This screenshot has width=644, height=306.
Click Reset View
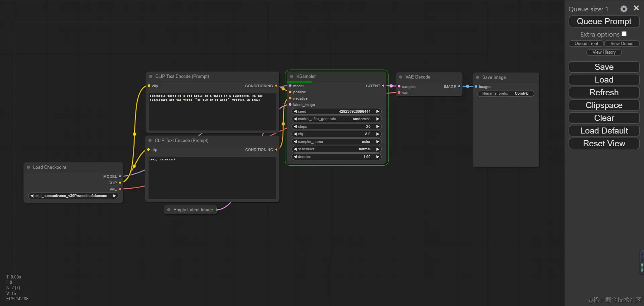tap(604, 144)
